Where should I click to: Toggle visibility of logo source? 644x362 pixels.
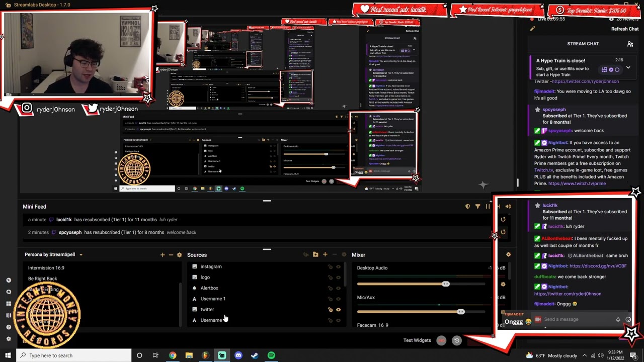(338, 278)
